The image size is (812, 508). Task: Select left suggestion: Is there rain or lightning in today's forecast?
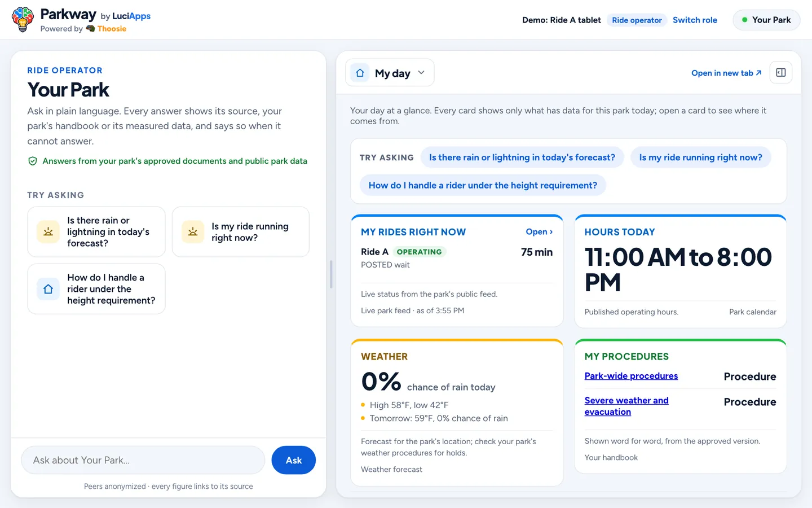96,232
